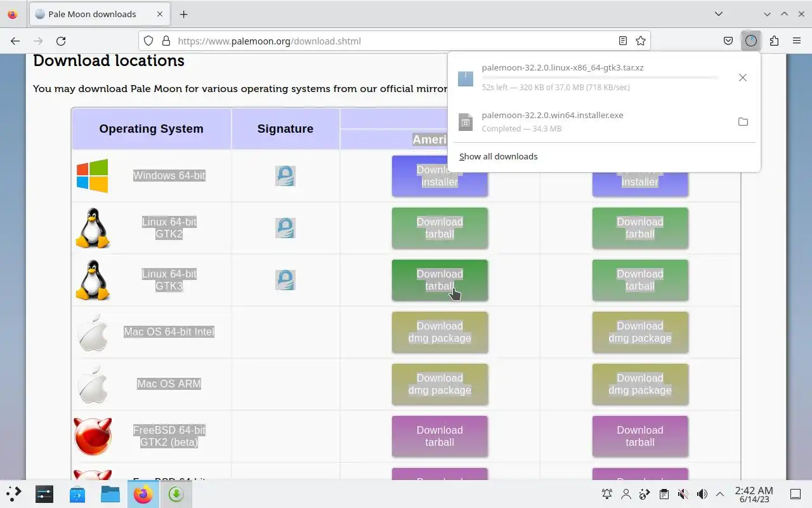812x508 pixels.
Task: Click the gtk3 tarball download progress bar
Action: click(x=600, y=77)
